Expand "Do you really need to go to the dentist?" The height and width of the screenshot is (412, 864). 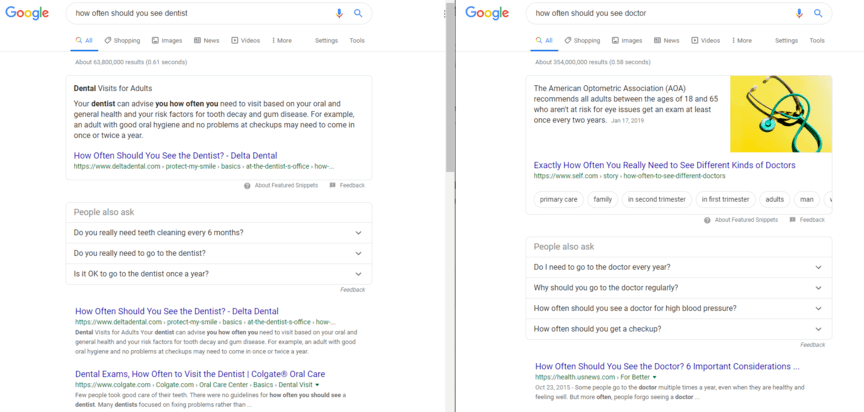[x=219, y=253]
